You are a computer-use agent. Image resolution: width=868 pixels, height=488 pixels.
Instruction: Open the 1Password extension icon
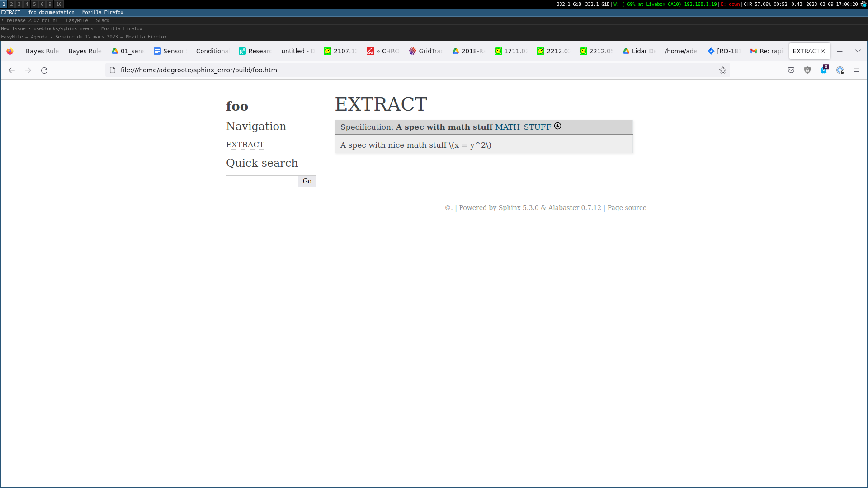point(840,70)
